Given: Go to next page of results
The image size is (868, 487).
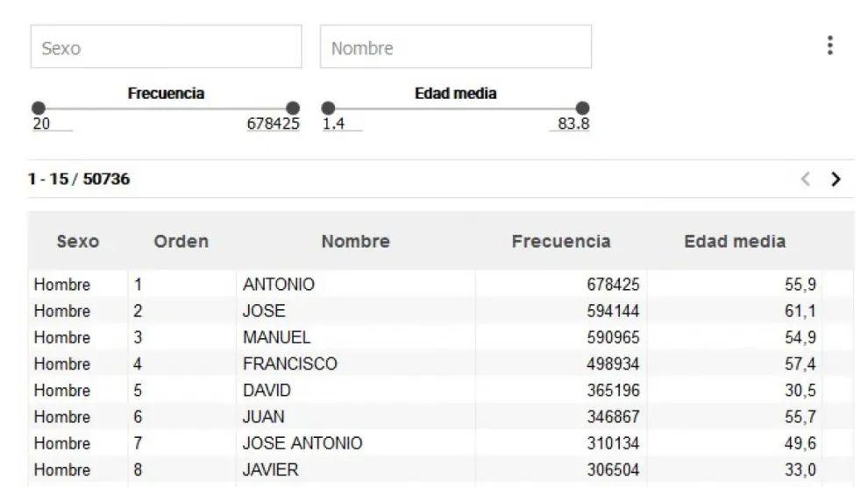Looking at the screenshot, I should point(836,180).
